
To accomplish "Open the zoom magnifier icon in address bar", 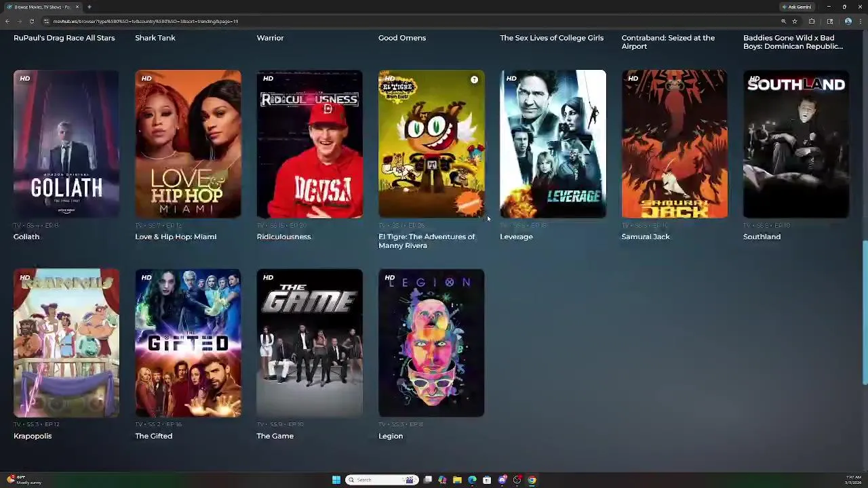I will coord(783,21).
